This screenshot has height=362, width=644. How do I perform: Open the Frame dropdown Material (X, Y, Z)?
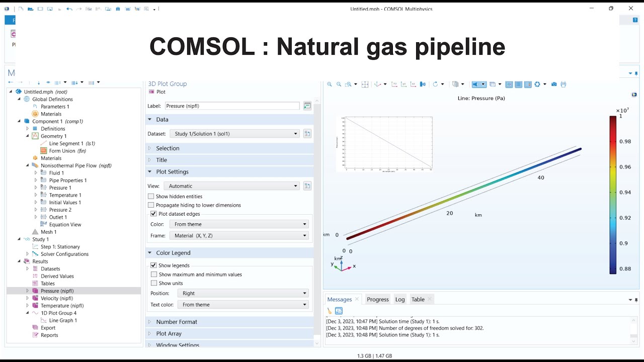click(239, 235)
